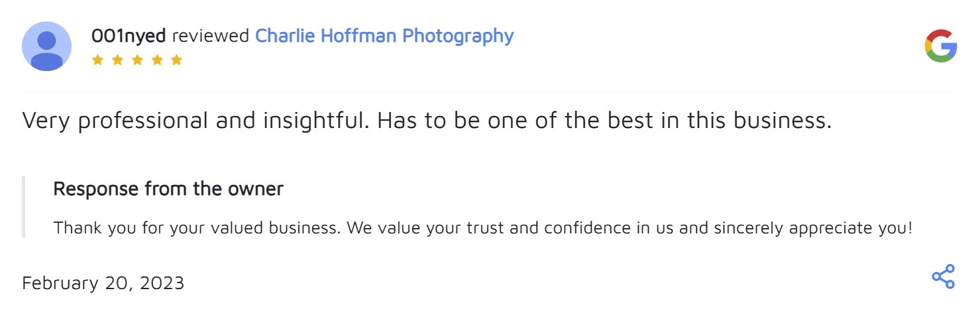Click the first gold rating star
The width and height of the screenshot is (980, 317).
(x=97, y=60)
